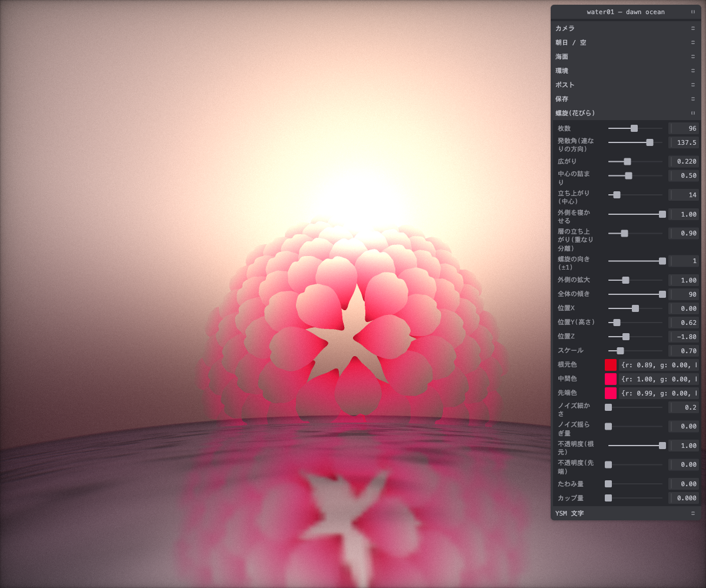Click the 螺旋の向き(±1) slider
Screen dimensions: 706x588
tap(635, 261)
